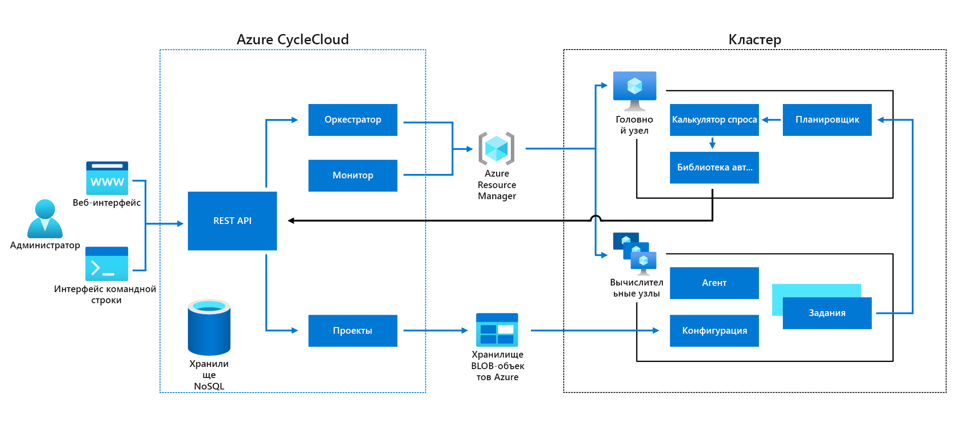This screenshot has width=980, height=424.
Task: Click the Azure Resource Manager cube icon
Action: pyautogui.click(x=496, y=148)
